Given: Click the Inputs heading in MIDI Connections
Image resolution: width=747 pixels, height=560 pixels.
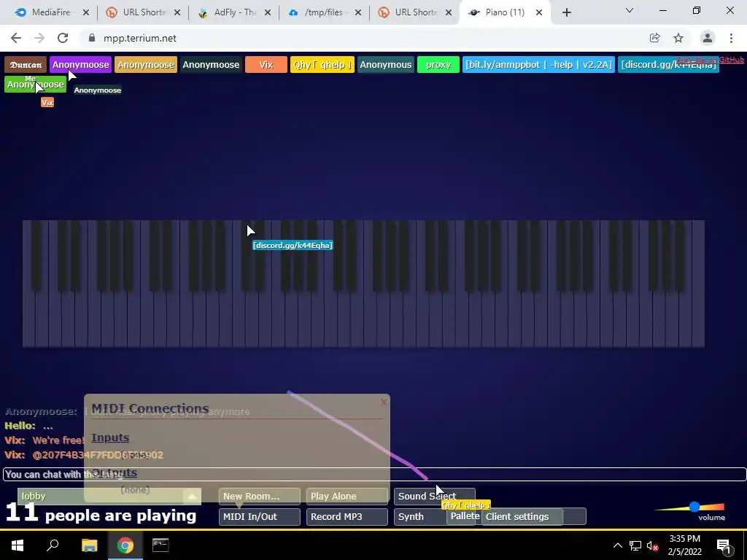Looking at the screenshot, I should [110, 437].
